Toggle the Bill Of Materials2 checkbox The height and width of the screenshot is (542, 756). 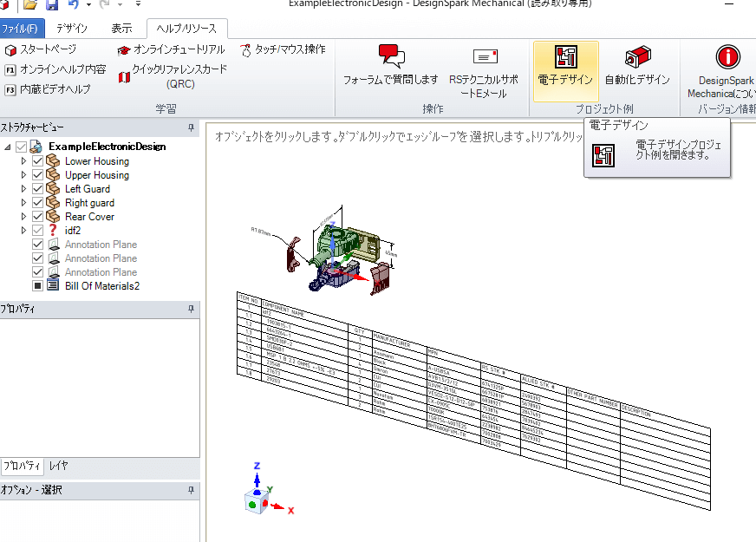click(x=37, y=286)
